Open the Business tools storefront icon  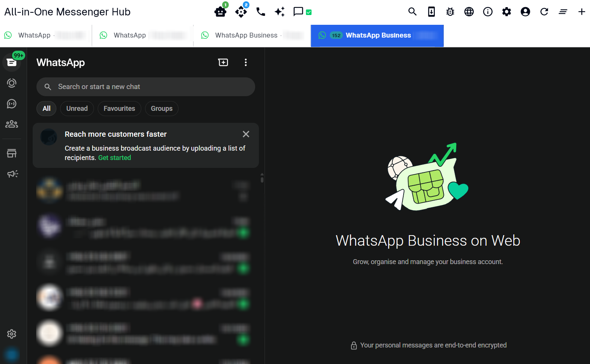click(x=12, y=153)
